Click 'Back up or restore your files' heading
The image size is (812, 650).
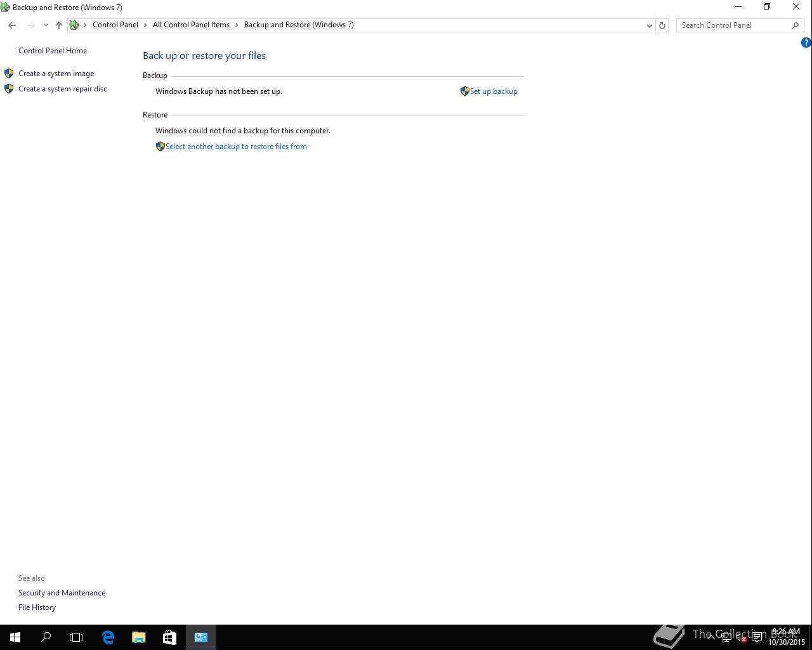(204, 56)
